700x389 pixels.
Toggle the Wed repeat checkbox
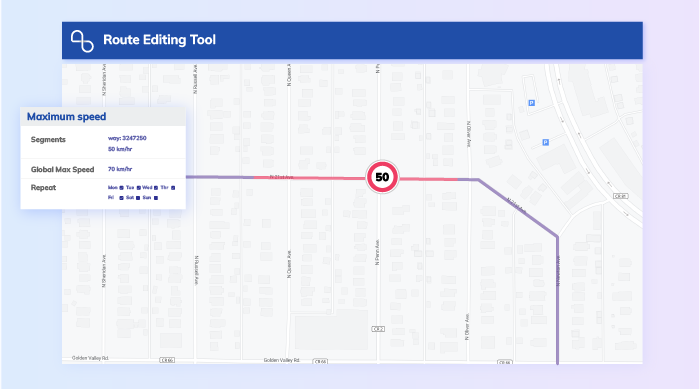tap(156, 188)
